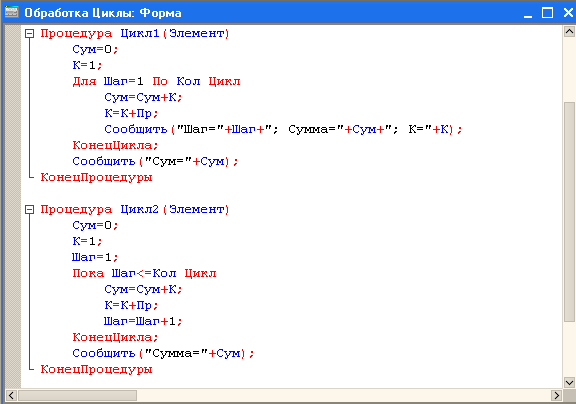This screenshot has height=404, width=576.
Task: Collapse the Цикл2 procedure block
Action: 29,210
